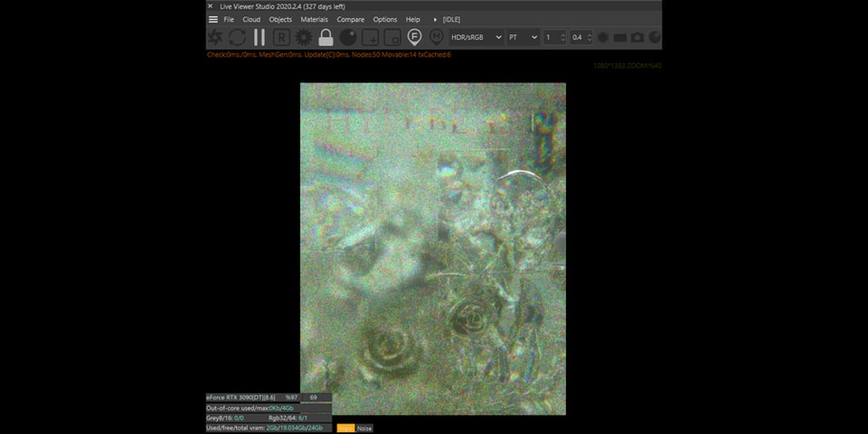Select the Noise pass button
The width and height of the screenshot is (868, 434).
coord(364,429)
